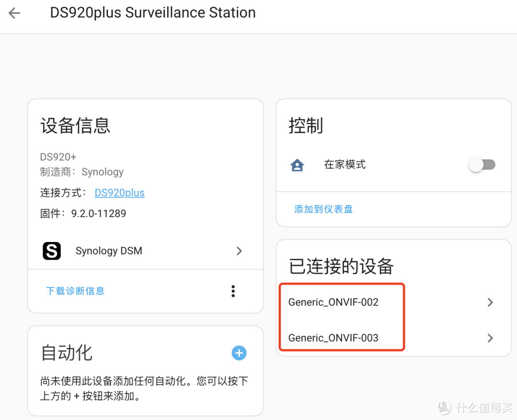
Task: Click the DS920plus Surveillance Station page title
Action: pyautogui.click(x=153, y=13)
